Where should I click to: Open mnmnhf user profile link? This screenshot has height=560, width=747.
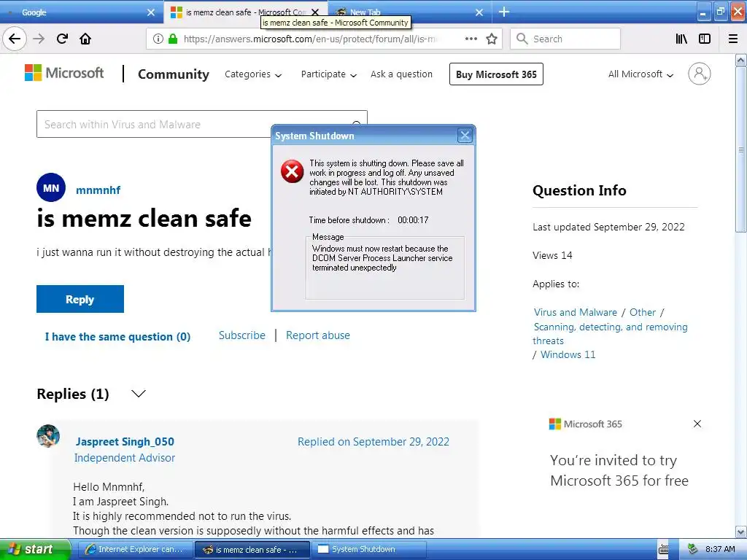(98, 190)
